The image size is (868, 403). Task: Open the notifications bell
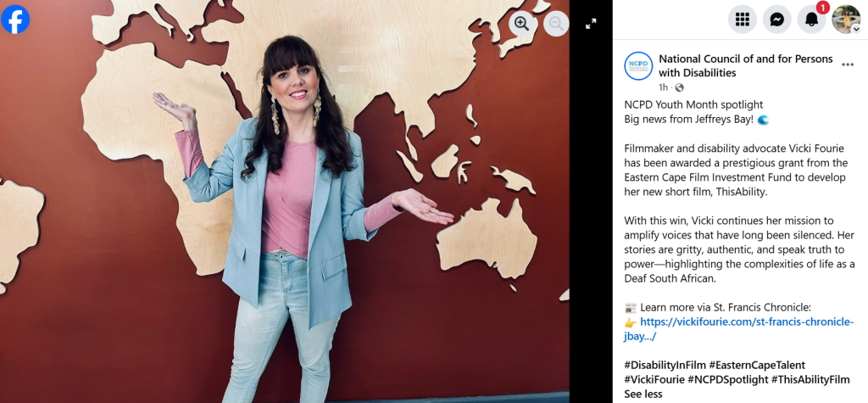click(811, 20)
